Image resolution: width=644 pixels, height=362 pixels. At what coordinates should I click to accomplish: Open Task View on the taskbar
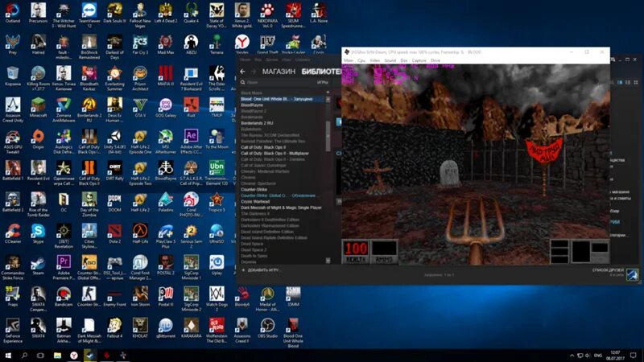point(40,355)
